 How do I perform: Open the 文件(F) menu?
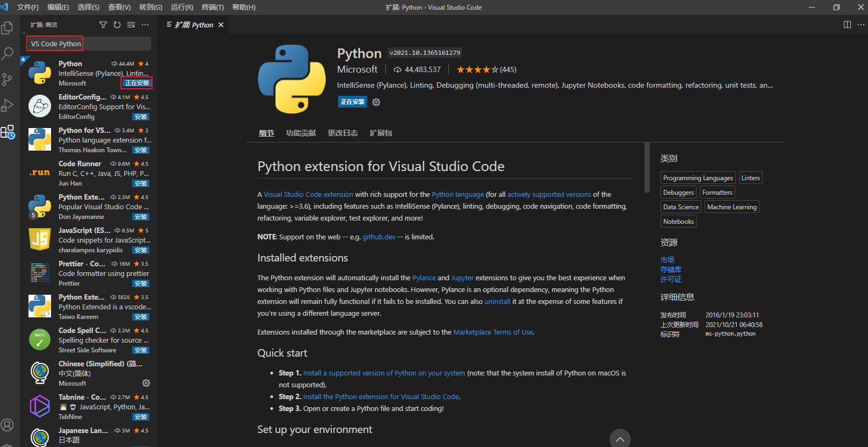[28, 7]
